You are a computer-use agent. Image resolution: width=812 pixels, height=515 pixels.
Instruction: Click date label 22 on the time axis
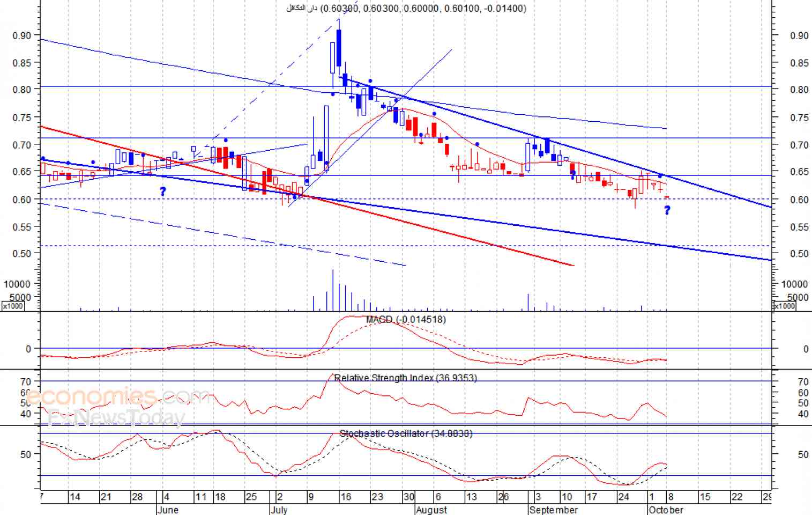(x=737, y=497)
